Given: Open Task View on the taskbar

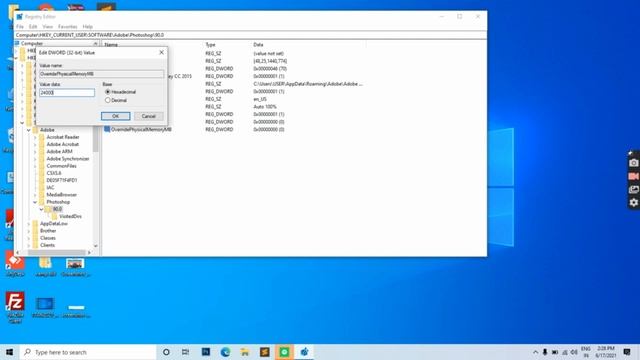Looking at the screenshot, I should point(185,352).
